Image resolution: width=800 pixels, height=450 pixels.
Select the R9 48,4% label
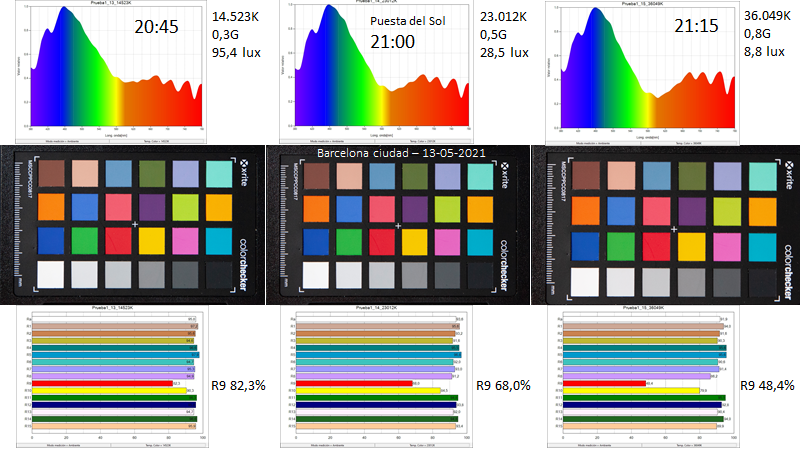point(767,386)
